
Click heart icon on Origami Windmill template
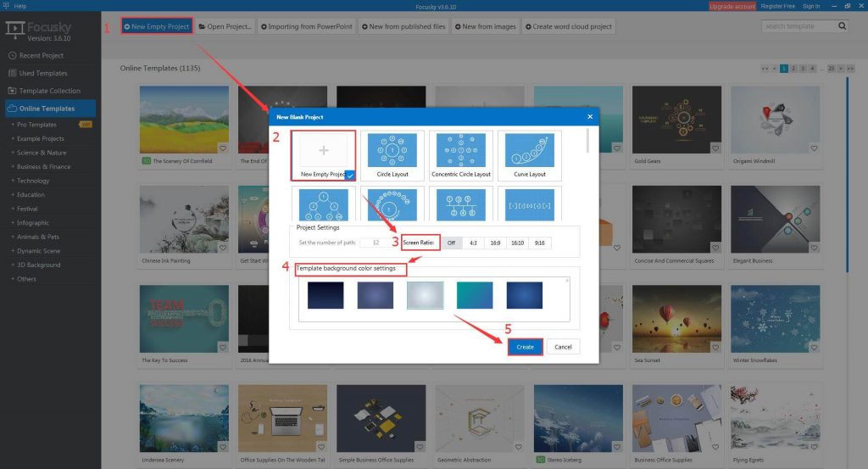tap(813, 148)
